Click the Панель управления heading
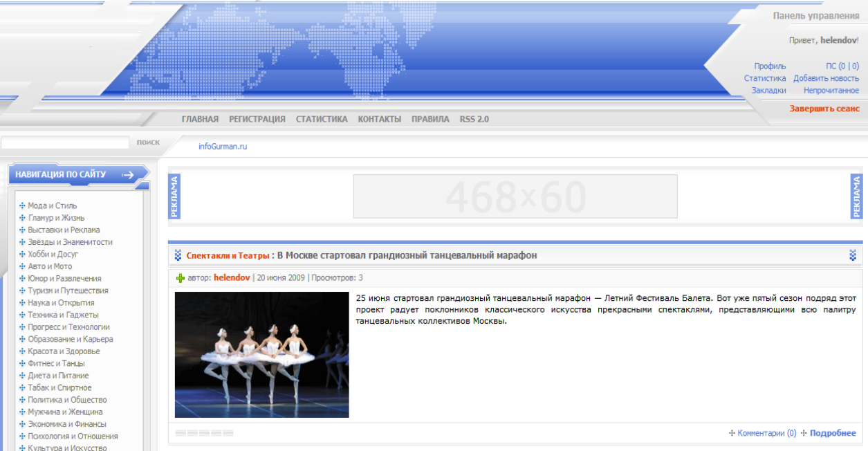The image size is (868, 451). (x=816, y=16)
